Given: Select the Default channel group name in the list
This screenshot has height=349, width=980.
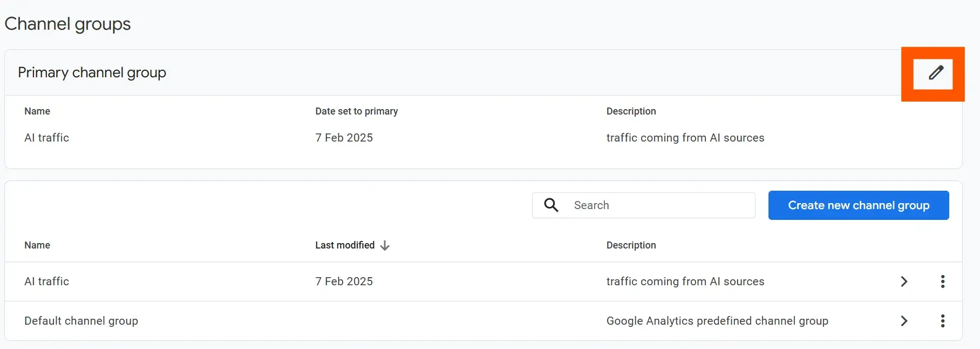Looking at the screenshot, I should click(x=81, y=321).
